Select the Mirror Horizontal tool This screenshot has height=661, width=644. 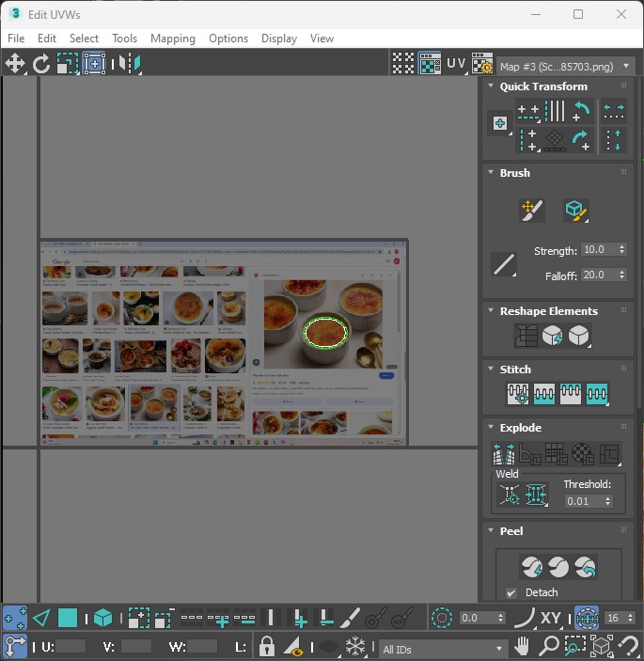(x=129, y=64)
